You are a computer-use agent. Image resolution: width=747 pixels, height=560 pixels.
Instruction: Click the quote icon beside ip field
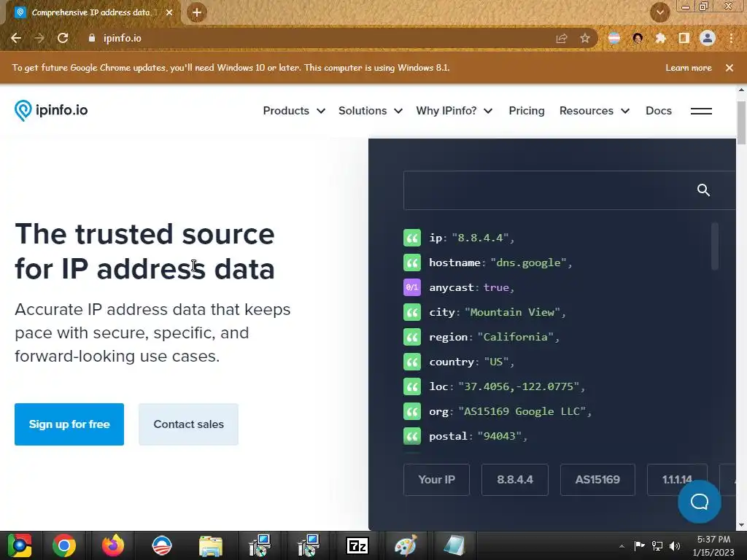(412, 238)
